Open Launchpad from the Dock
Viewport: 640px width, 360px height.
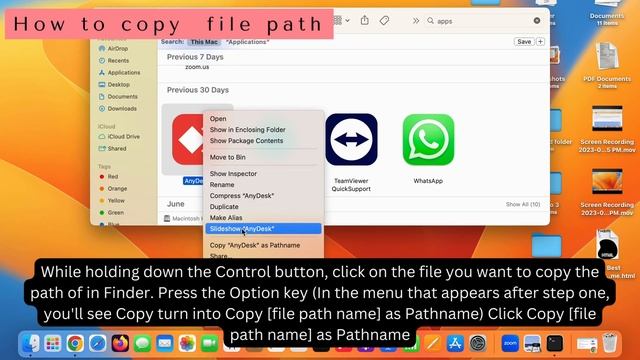click(x=53, y=344)
